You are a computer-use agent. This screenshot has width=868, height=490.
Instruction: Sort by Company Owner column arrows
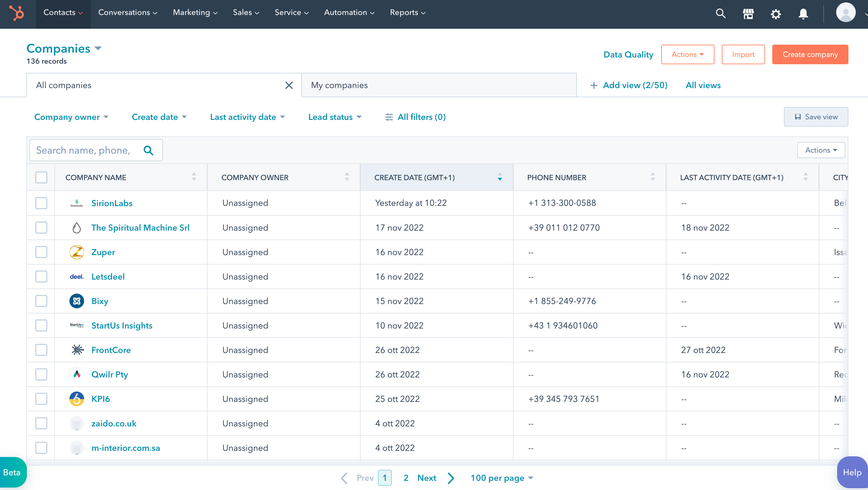(x=347, y=176)
